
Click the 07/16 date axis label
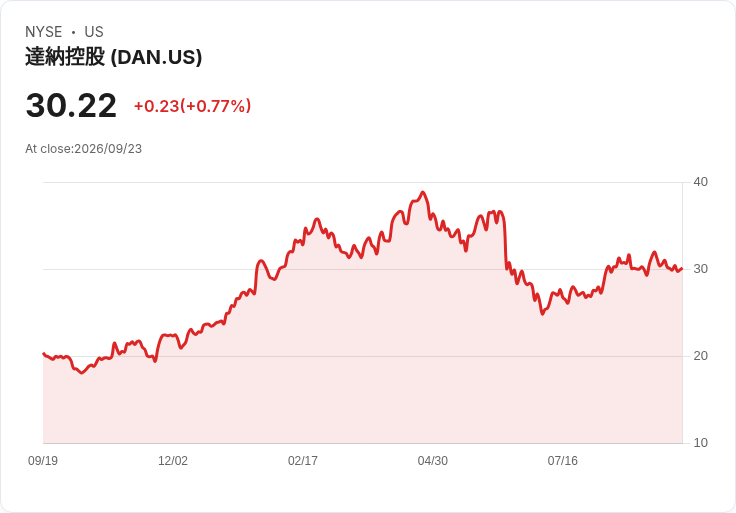click(x=562, y=461)
